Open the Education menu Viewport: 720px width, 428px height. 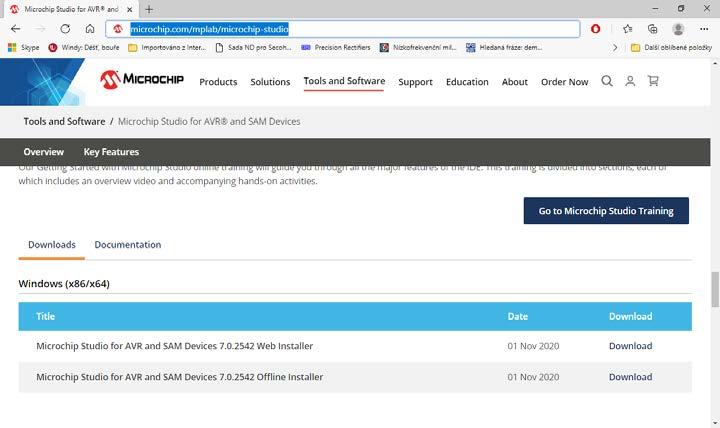pyautogui.click(x=467, y=82)
